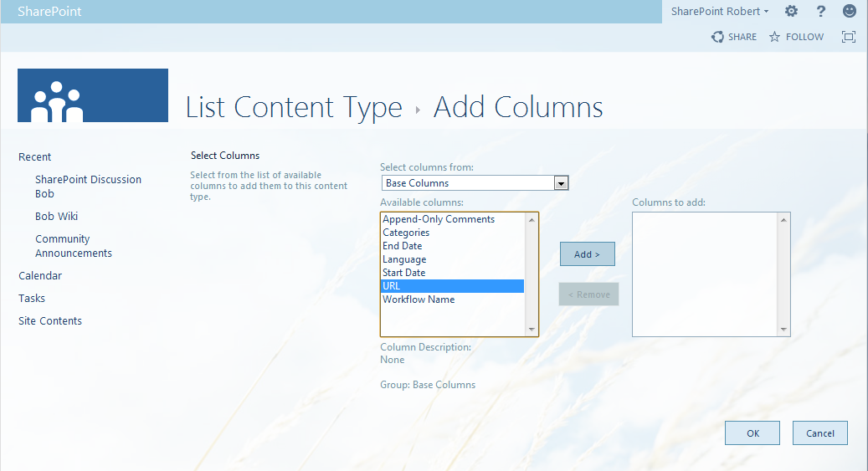Click Columns to add scrollbar up arrow
The width and height of the screenshot is (868, 471).
click(x=783, y=220)
